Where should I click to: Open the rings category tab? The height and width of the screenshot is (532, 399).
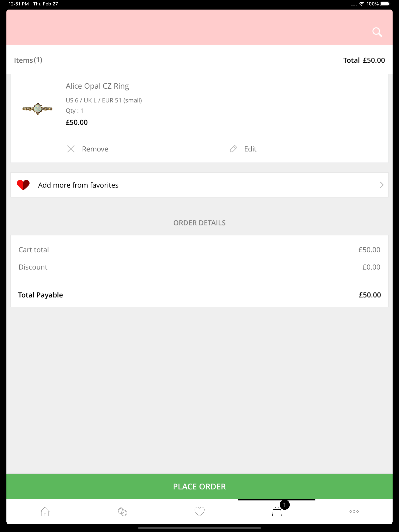click(122, 511)
